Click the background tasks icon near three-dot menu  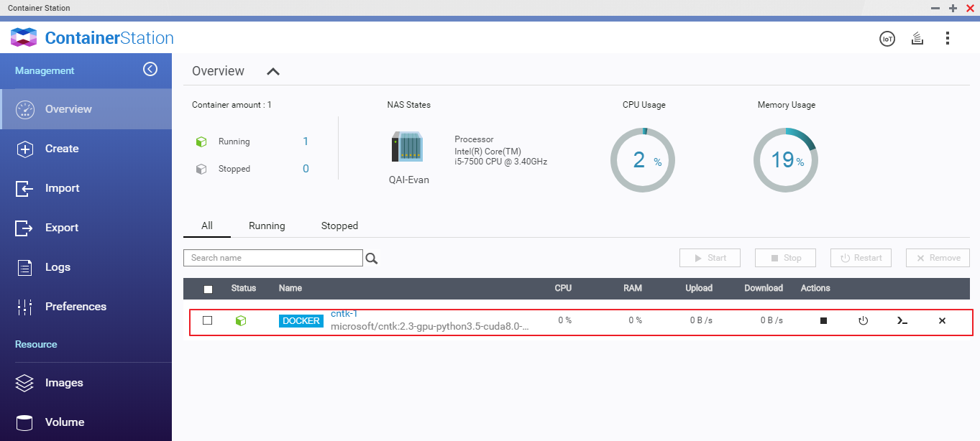[x=917, y=38]
